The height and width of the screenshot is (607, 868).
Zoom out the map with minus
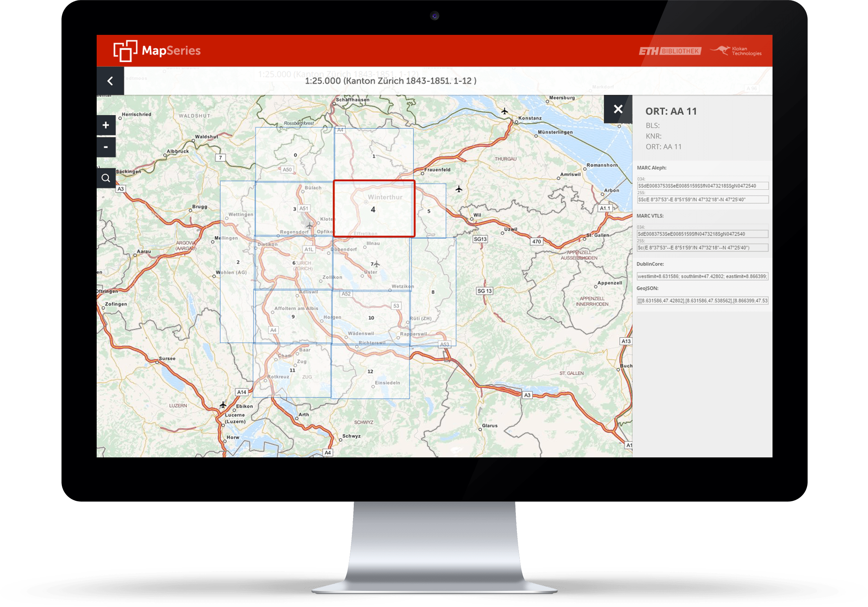(x=106, y=147)
